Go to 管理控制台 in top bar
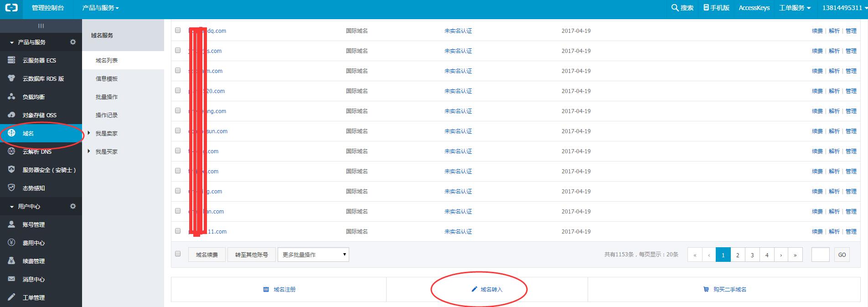 pos(48,8)
